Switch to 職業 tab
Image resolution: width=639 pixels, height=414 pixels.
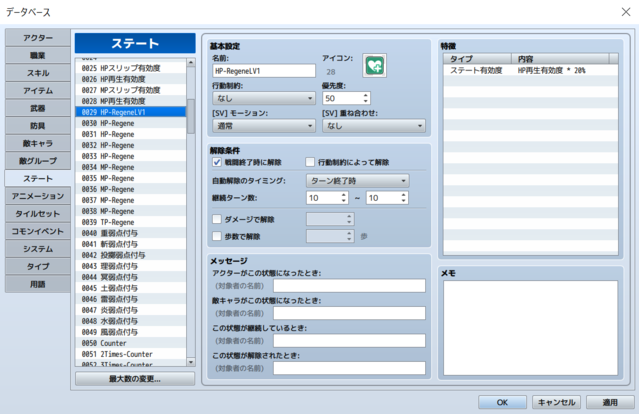point(37,55)
